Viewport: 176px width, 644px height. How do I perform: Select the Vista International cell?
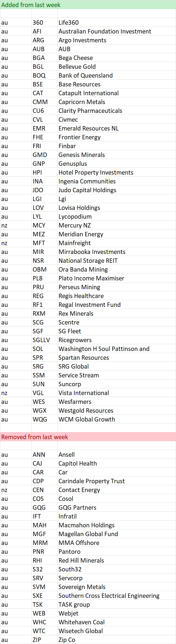117,393
